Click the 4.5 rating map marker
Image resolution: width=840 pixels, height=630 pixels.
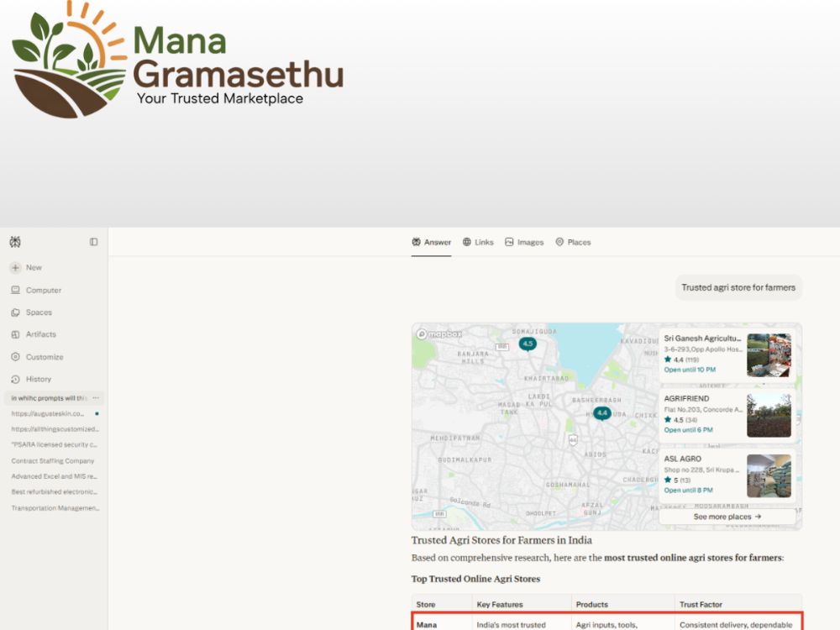click(528, 344)
